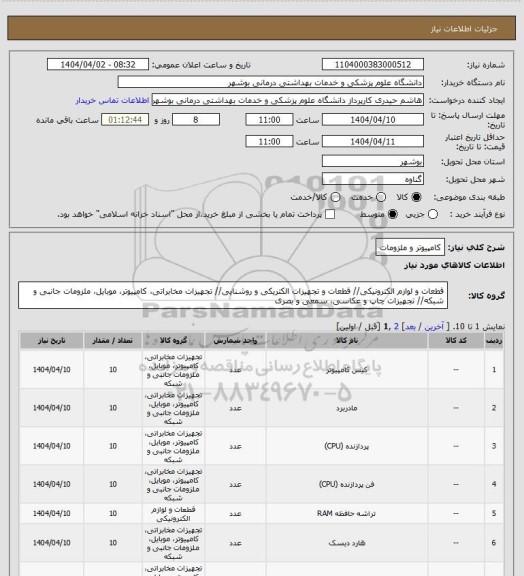Click the buyer organization name field
524x576 pixels.
270,82
